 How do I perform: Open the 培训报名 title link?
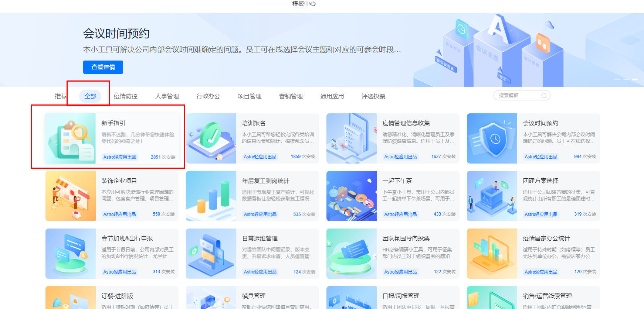254,123
